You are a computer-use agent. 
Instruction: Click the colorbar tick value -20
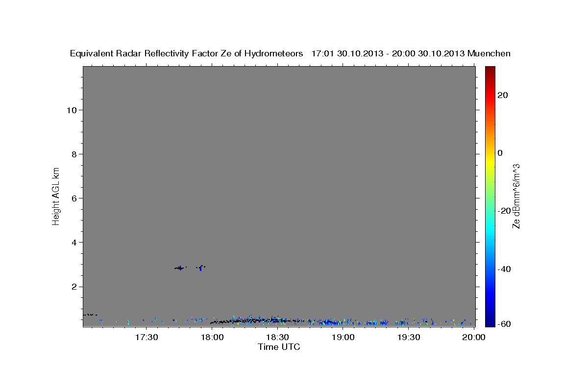pos(504,211)
